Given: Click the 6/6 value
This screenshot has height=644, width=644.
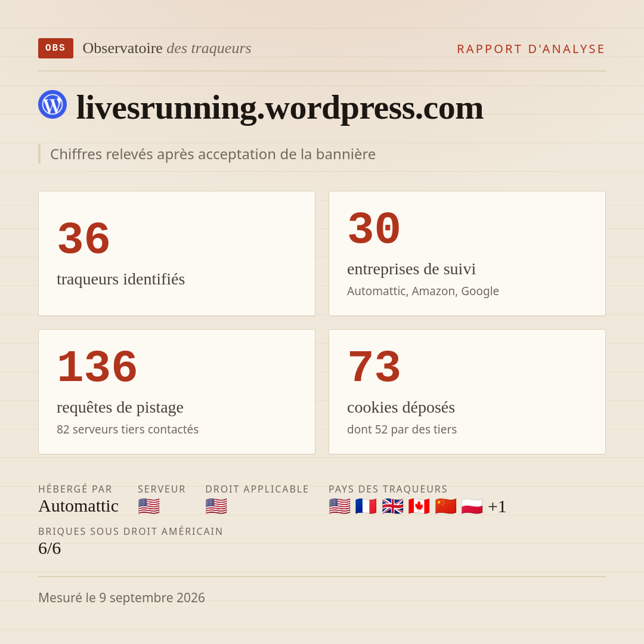Looking at the screenshot, I should 49,549.
